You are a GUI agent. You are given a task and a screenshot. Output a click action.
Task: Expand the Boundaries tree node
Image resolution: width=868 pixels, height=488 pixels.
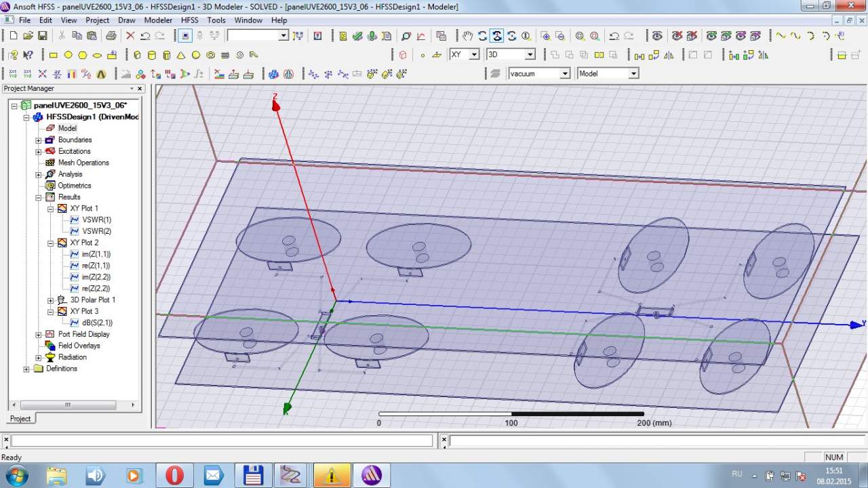pyautogui.click(x=39, y=140)
